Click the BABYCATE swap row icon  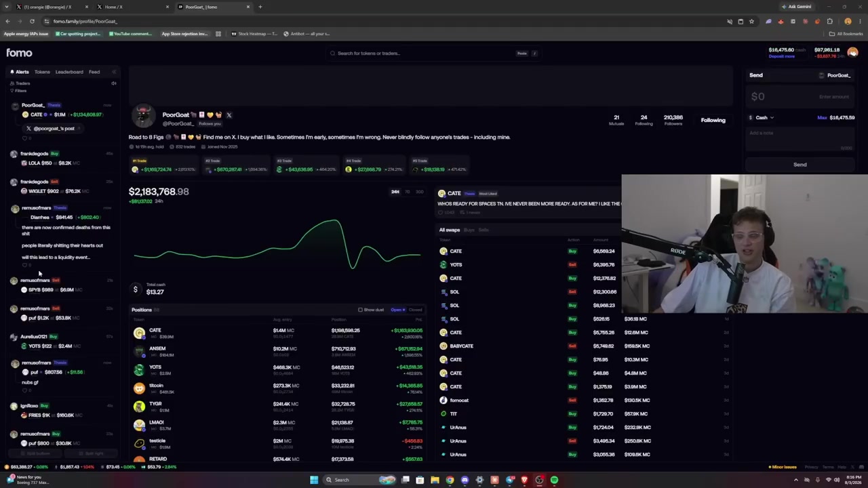click(x=443, y=346)
